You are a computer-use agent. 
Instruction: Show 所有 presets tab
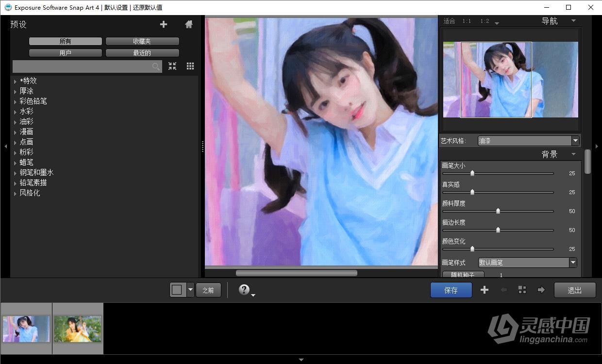(66, 42)
